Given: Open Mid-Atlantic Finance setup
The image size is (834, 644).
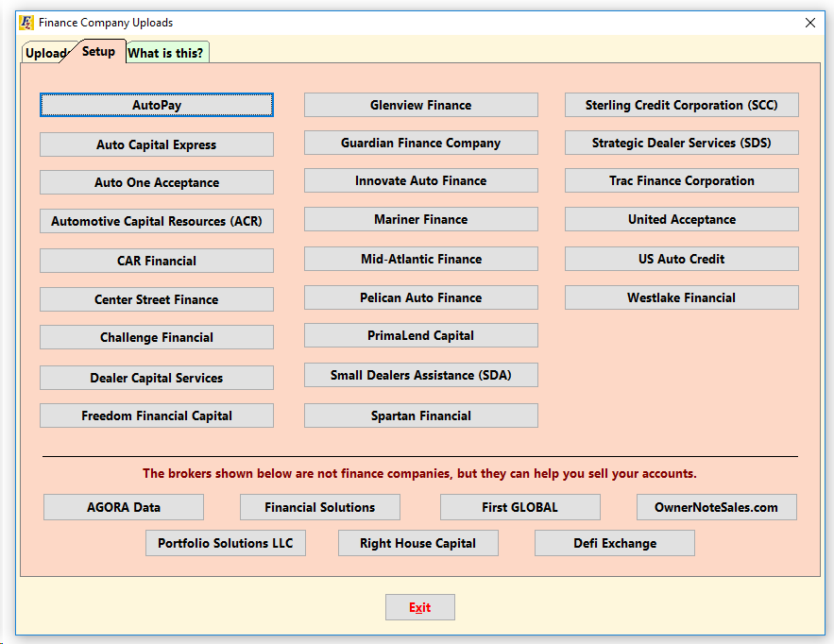Looking at the screenshot, I should click(421, 259).
